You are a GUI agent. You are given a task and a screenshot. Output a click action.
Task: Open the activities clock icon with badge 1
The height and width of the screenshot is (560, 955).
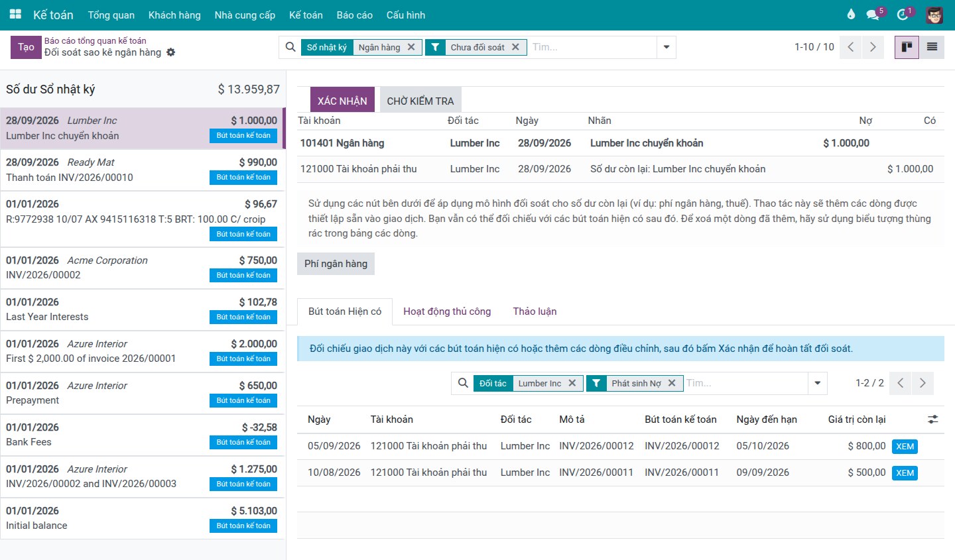903,15
